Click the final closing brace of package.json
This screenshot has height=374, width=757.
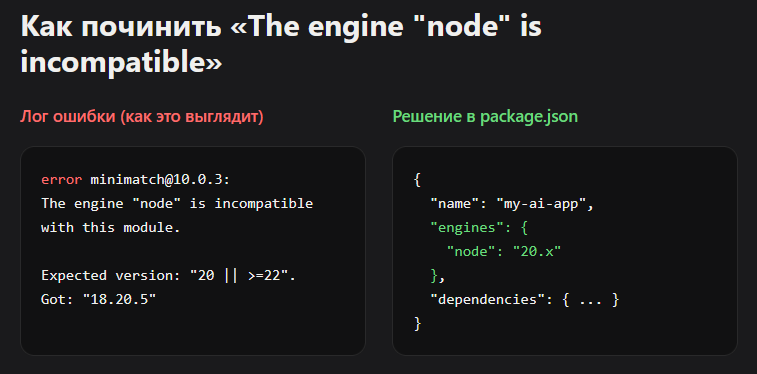418,324
